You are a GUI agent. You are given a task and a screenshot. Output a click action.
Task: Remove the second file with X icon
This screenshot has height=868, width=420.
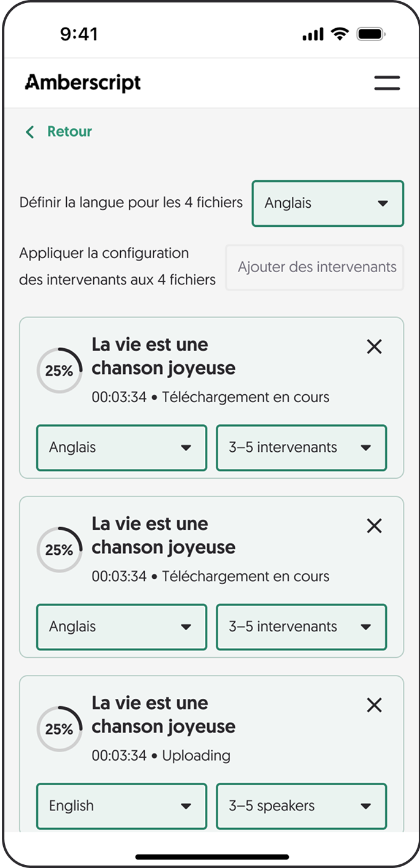[374, 526]
